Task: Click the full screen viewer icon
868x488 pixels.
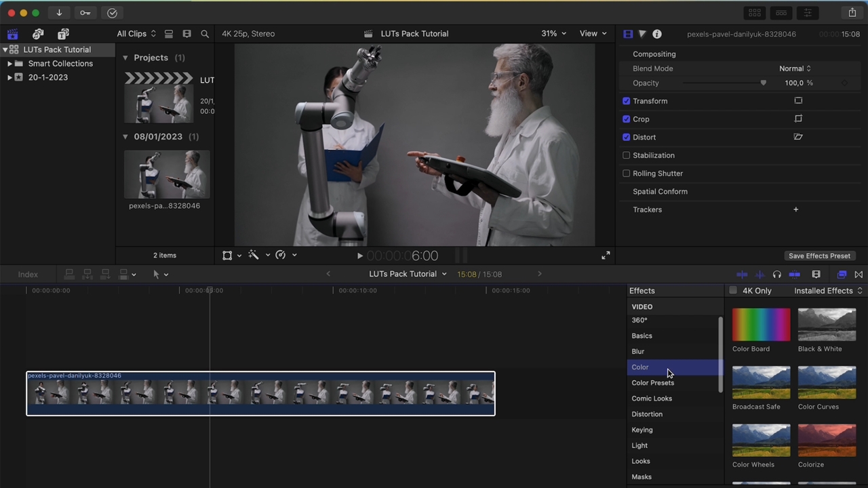Action: [x=606, y=256]
